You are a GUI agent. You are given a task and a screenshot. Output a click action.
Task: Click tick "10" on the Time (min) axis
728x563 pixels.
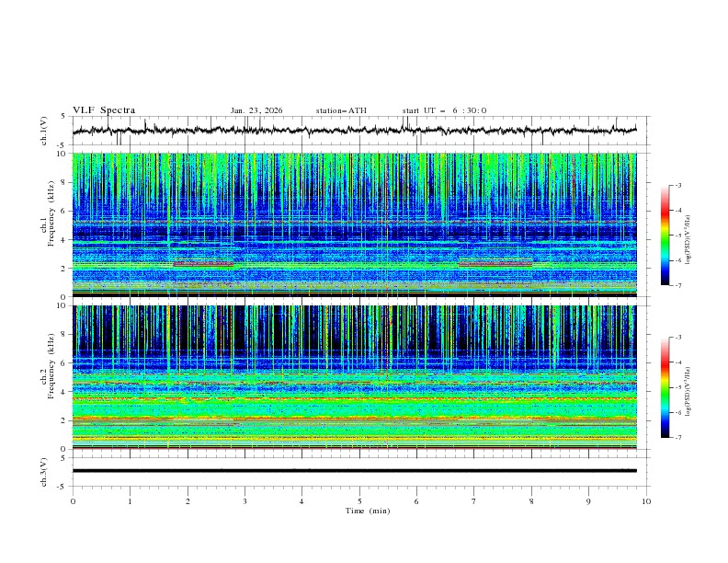[x=646, y=501]
